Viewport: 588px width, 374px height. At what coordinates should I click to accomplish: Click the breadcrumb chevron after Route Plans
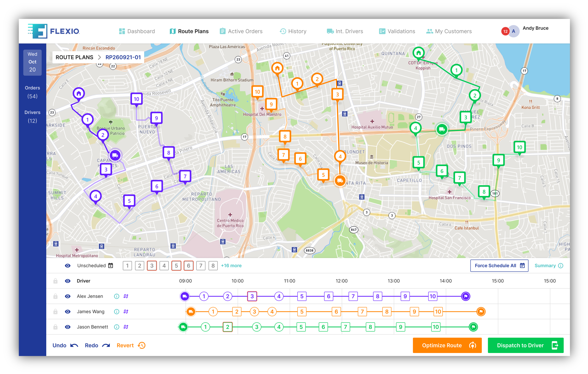pyautogui.click(x=99, y=57)
